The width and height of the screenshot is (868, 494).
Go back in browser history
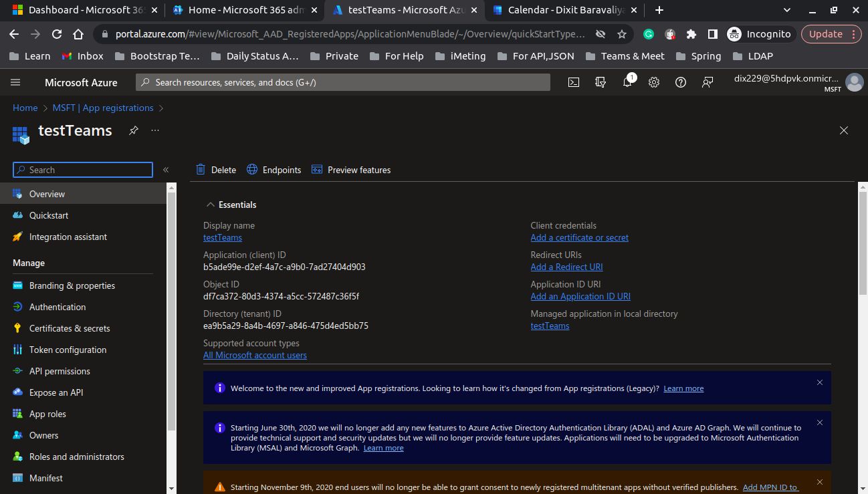tap(14, 34)
